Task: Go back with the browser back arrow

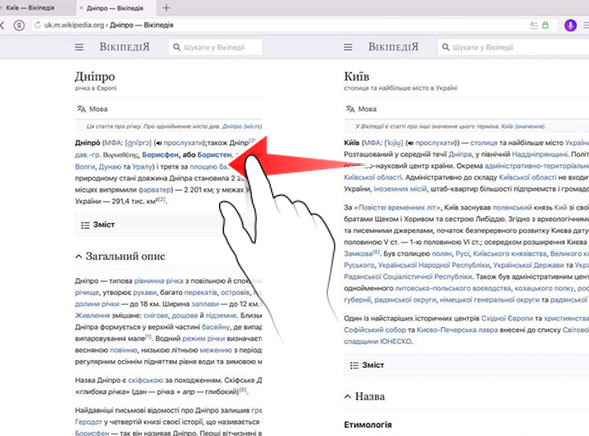Action: (2, 25)
